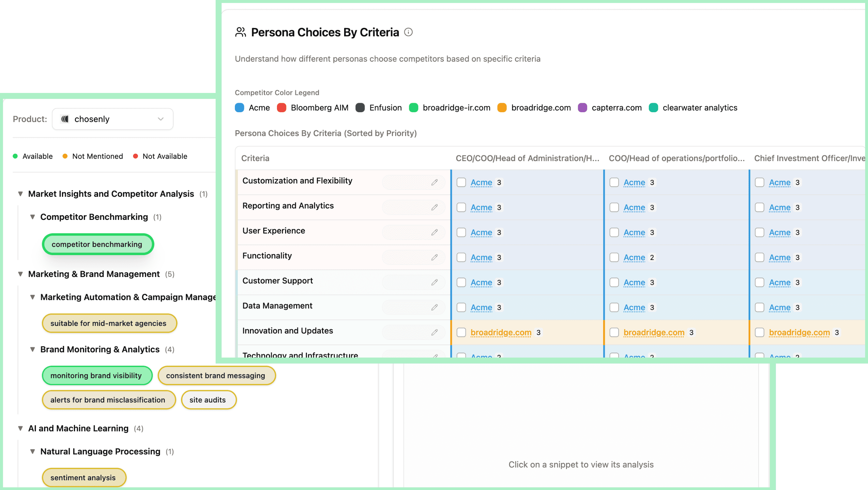
Task: Collapse Market Insights and Competitor Analysis section
Action: (21, 194)
